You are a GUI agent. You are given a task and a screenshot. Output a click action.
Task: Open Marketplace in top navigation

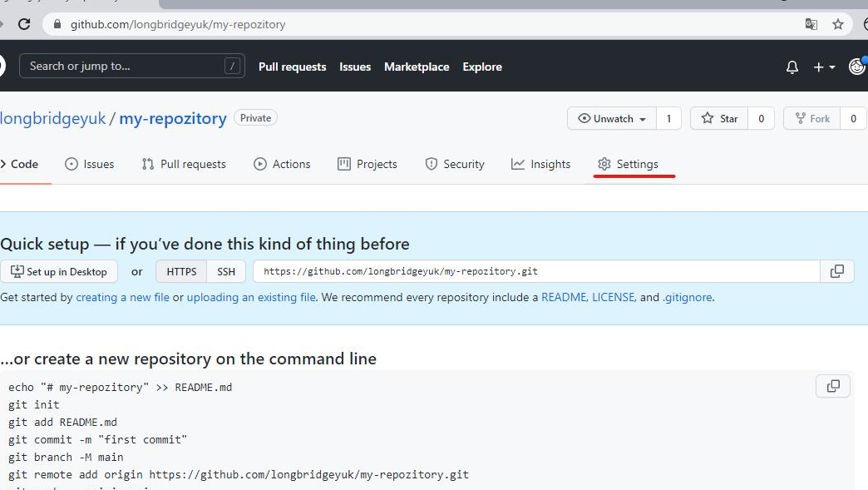click(417, 67)
